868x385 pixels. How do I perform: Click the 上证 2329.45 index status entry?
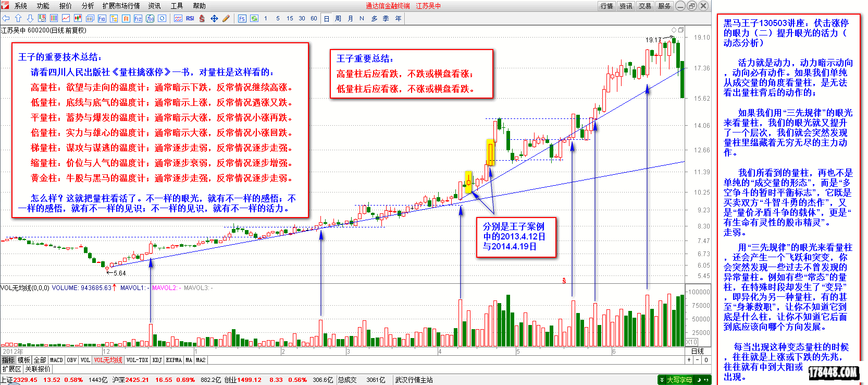tap(19, 380)
